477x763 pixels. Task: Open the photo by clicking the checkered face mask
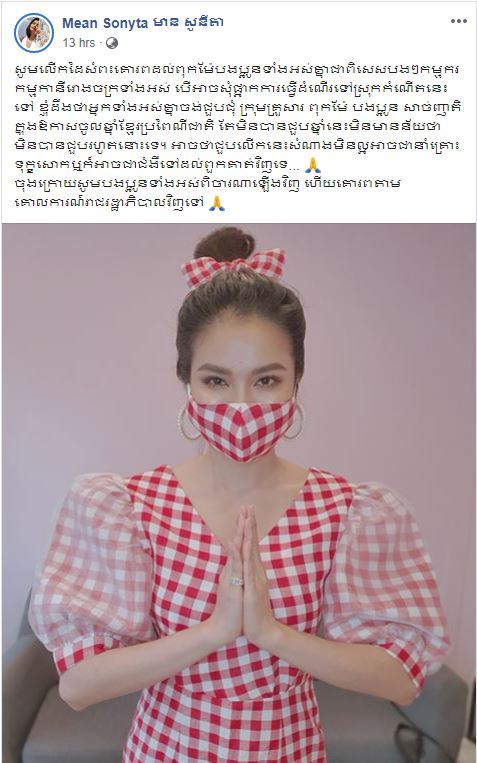coord(241,427)
